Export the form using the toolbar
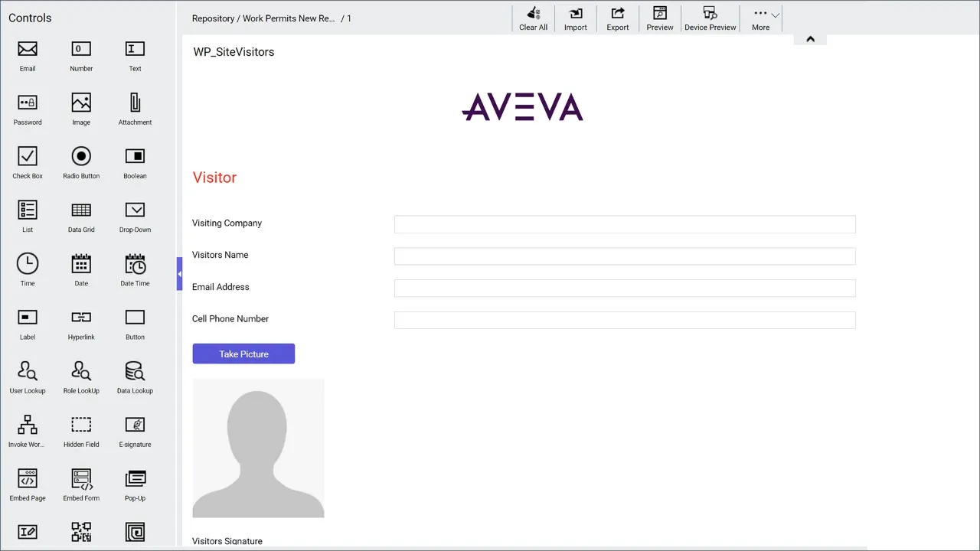Screen dimensions: 980x551 pos(617,18)
